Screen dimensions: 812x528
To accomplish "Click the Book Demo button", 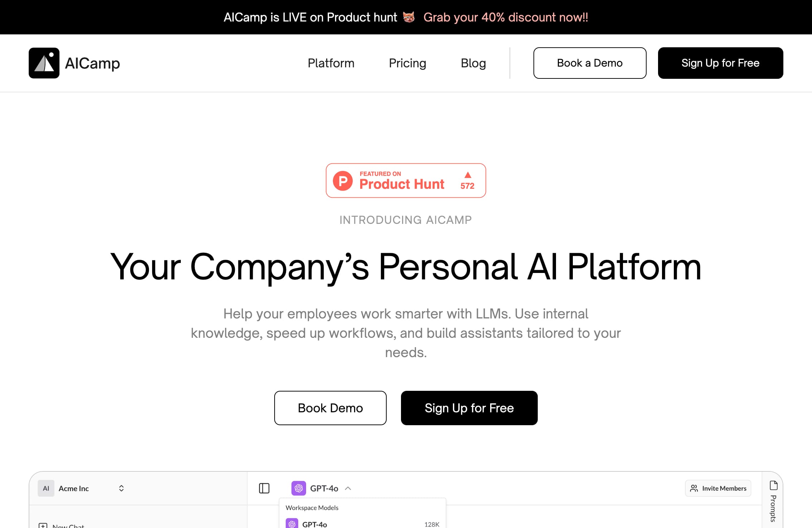I will coord(330,408).
